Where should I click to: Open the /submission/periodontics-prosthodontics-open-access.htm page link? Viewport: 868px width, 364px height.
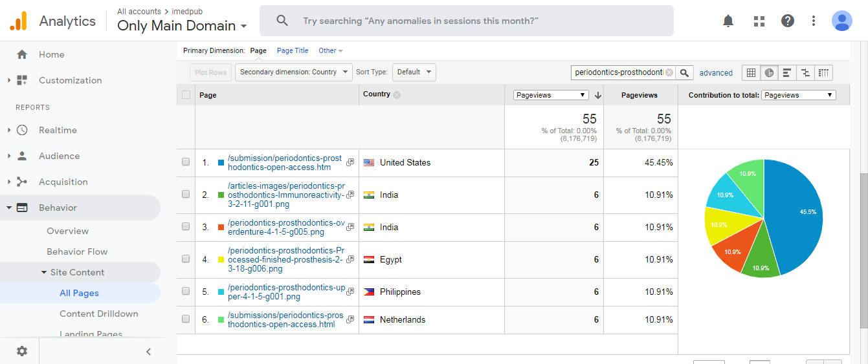[285, 162]
